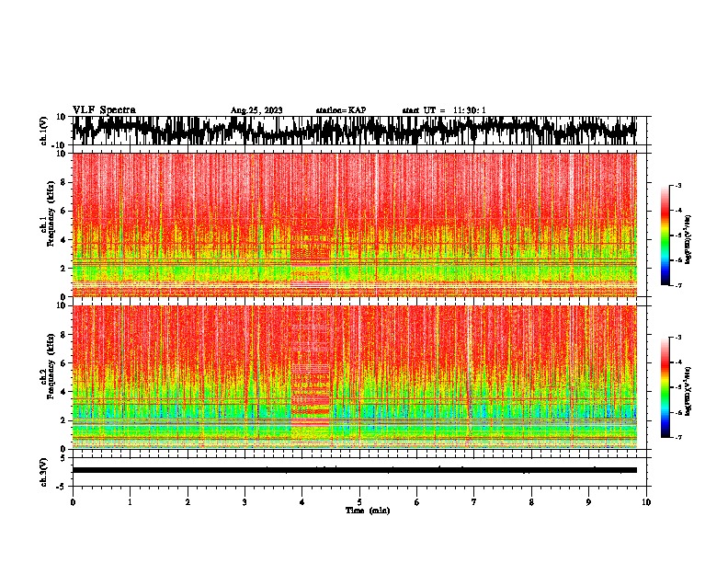Click time axis tick label "0"

point(73,502)
